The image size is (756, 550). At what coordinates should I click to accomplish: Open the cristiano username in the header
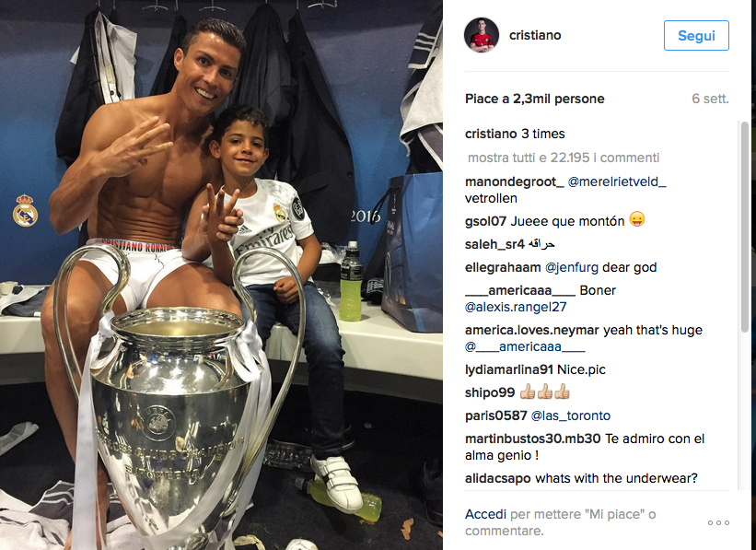(535, 35)
